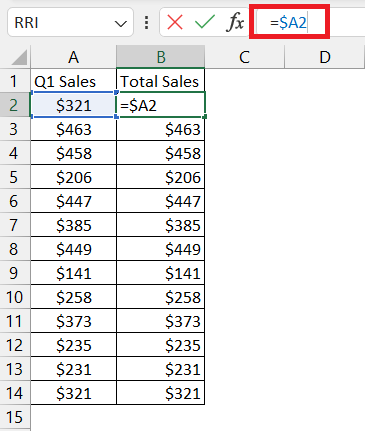Select cell A2 containing $321
Screen dimensions: 365x431
[73, 105]
